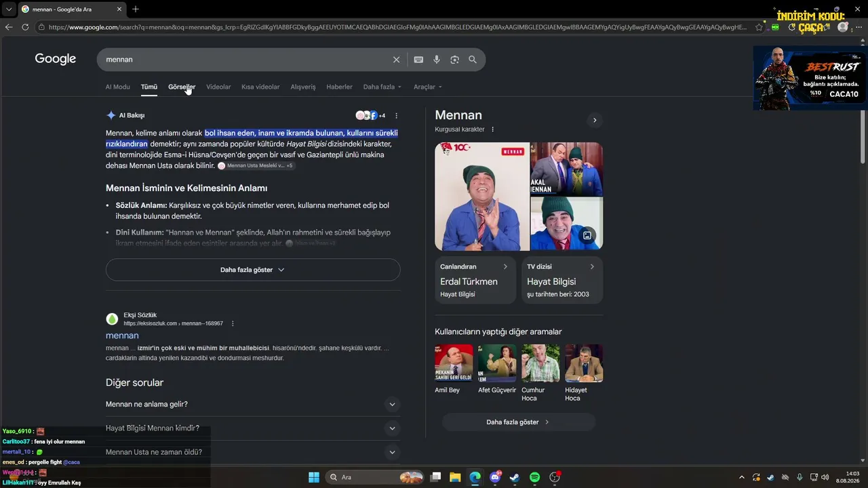Click the microphone icon in system tray
The width and height of the screenshot is (868, 488).
tap(800, 477)
